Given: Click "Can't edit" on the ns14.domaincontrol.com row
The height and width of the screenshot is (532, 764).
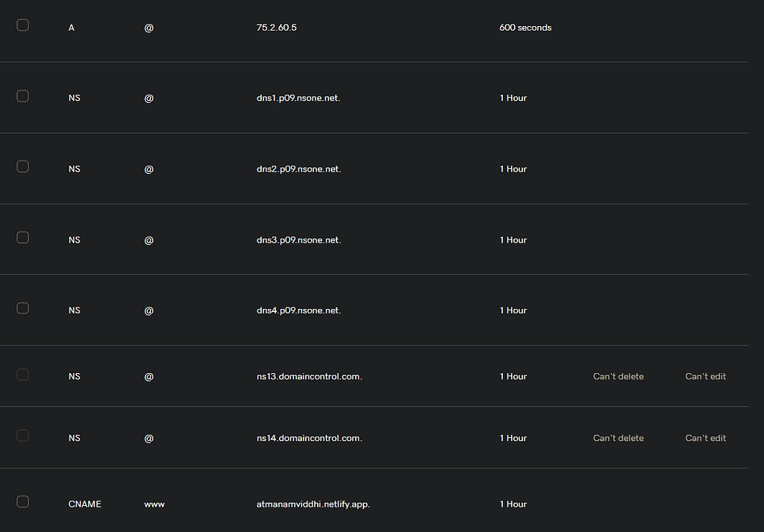Looking at the screenshot, I should tap(705, 438).
